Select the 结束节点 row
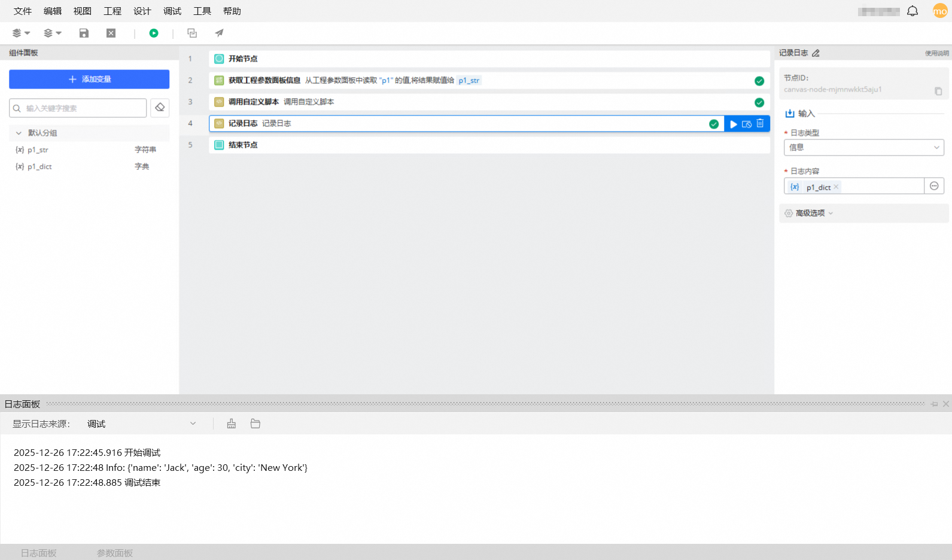 [489, 145]
